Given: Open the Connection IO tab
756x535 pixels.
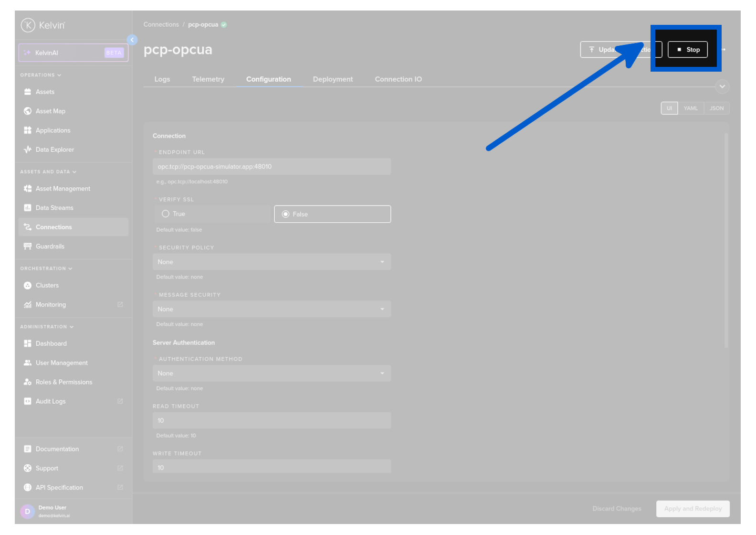Looking at the screenshot, I should 398,79.
